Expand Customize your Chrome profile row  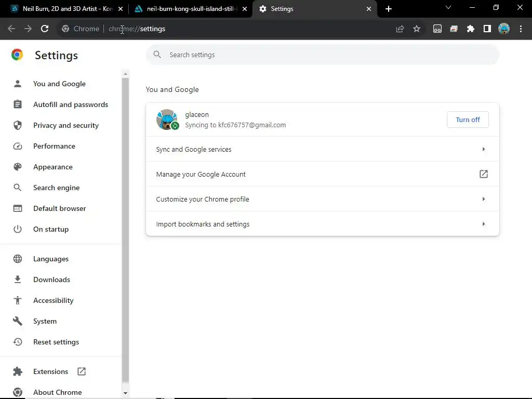click(322, 199)
